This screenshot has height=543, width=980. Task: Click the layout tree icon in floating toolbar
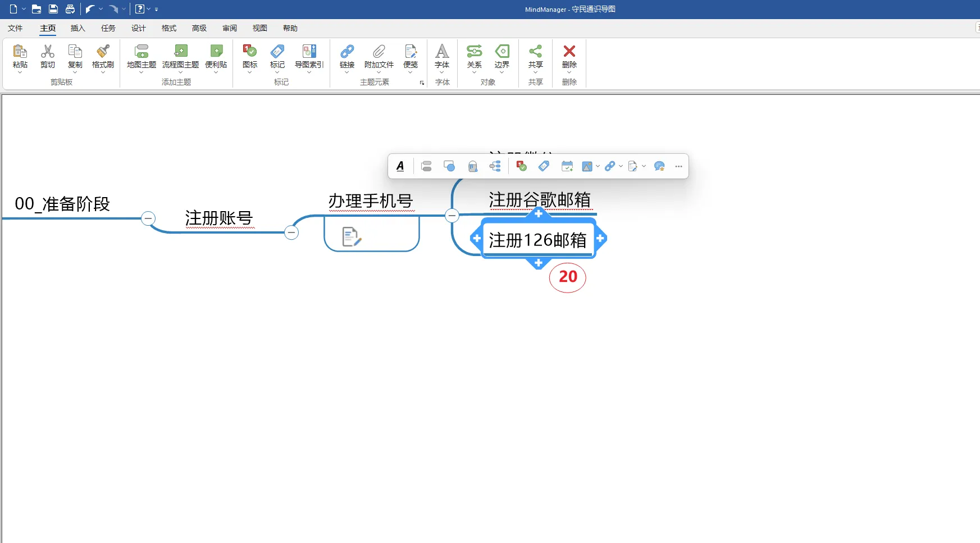point(495,166)
